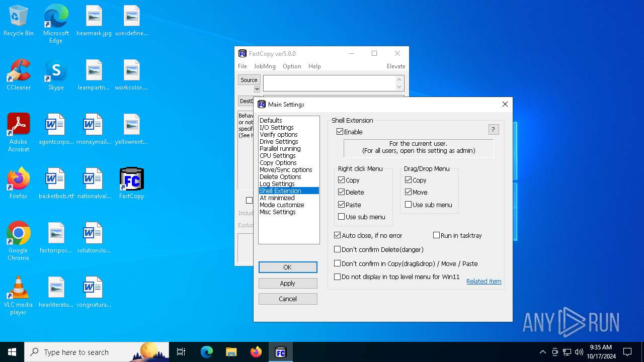The height and width of the screenshot is (362, 644).
Task: Open Skype desktop shortcut
Action: pyautogui.click(x=56, y=75)
